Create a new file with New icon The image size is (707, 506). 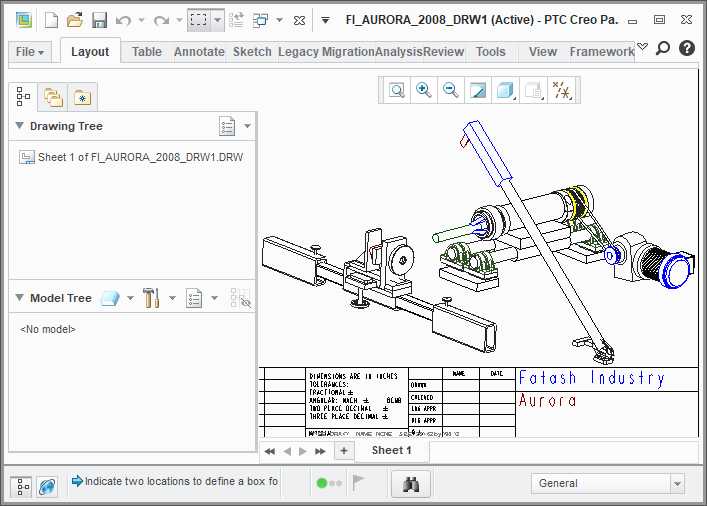tap(51, 20)
